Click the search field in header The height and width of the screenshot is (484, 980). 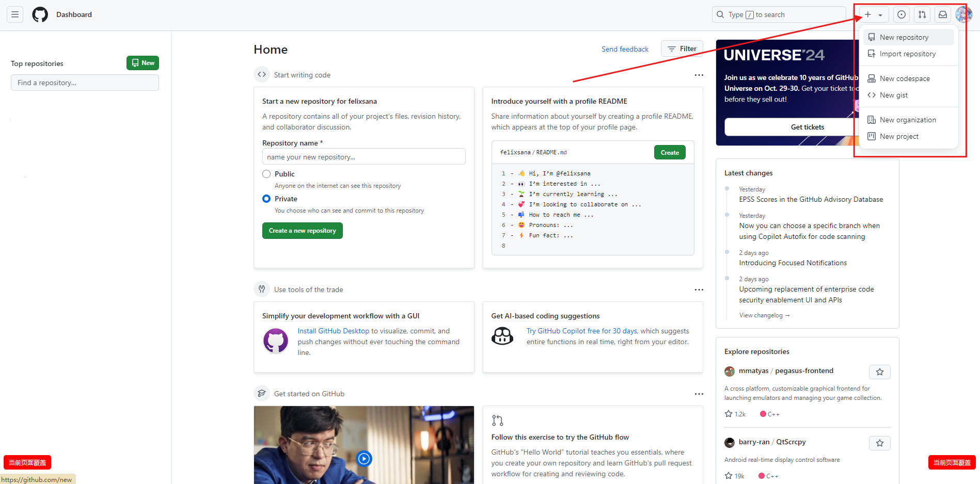779,14
